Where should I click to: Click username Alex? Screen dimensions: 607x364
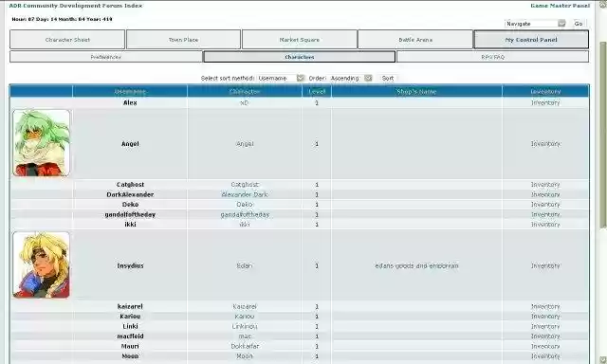(x=130, y=103)
